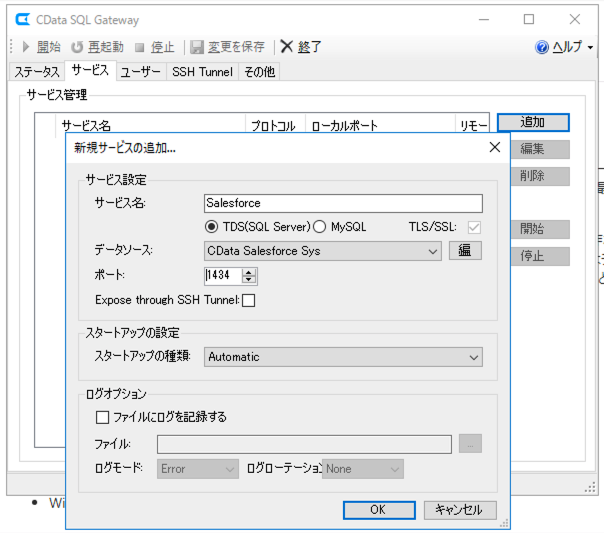604x533 pixels.
Task: Click the 停止 button beside the service list
Action: (x=540, y=256)
